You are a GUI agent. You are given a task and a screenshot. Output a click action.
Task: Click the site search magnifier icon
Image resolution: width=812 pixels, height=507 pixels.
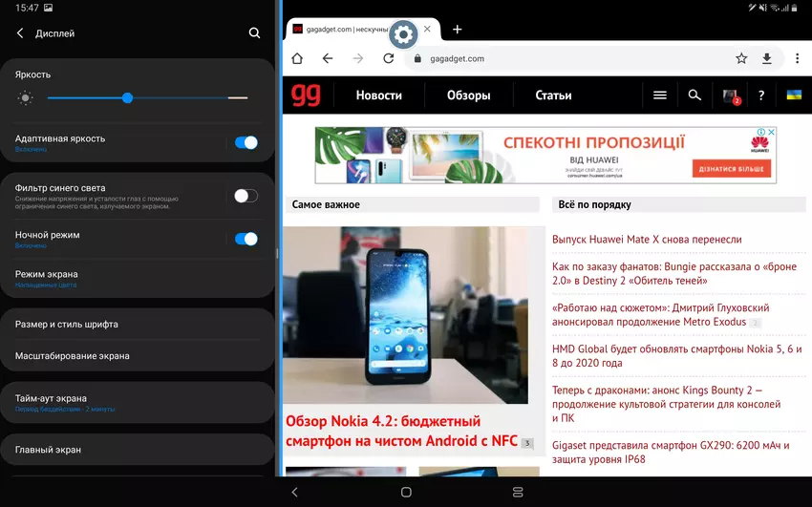[694, 95]
